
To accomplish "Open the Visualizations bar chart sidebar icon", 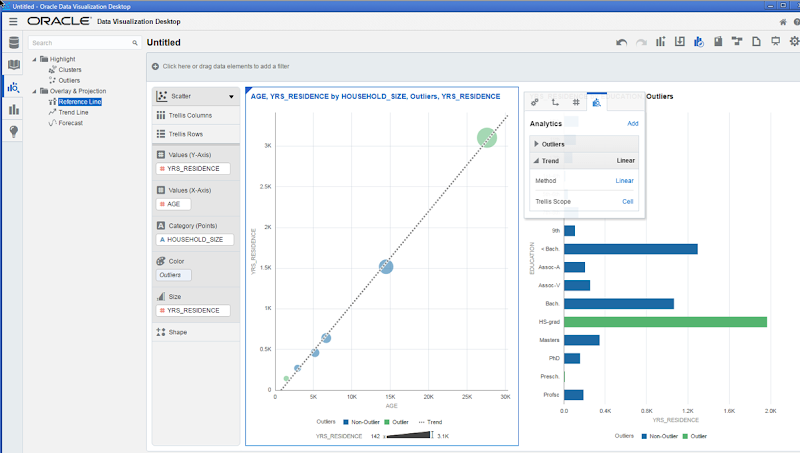I will (14, 109).
